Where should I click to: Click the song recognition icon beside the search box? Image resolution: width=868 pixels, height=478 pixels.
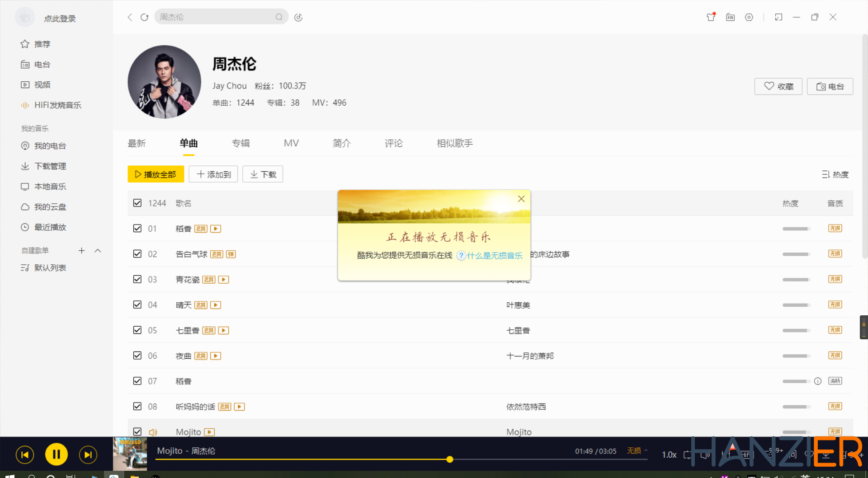pyautogui.click(x=298, y=17)
